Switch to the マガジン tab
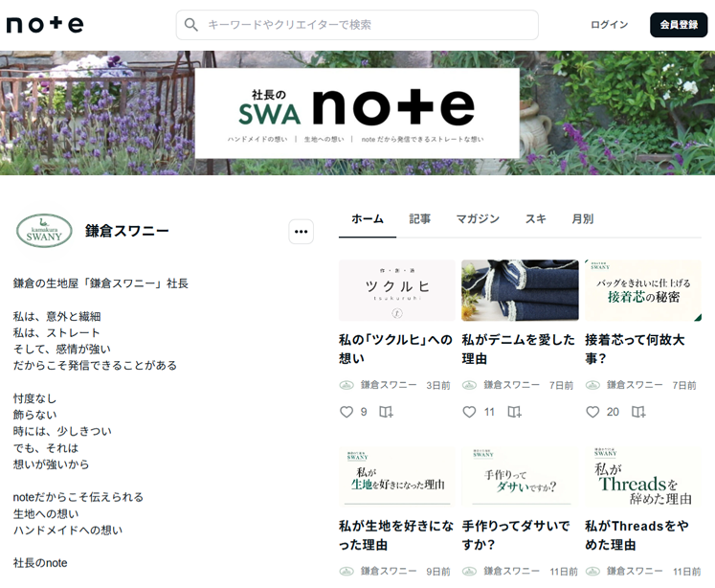 tap(478, 219)
